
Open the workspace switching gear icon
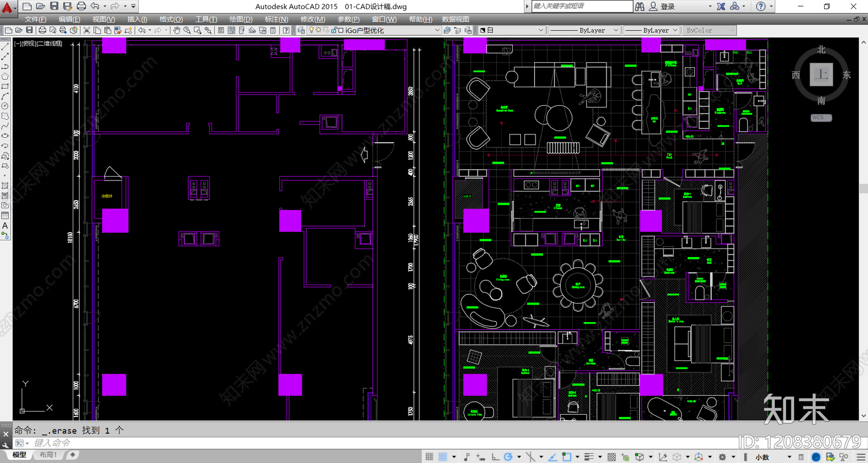click(722, 457)
